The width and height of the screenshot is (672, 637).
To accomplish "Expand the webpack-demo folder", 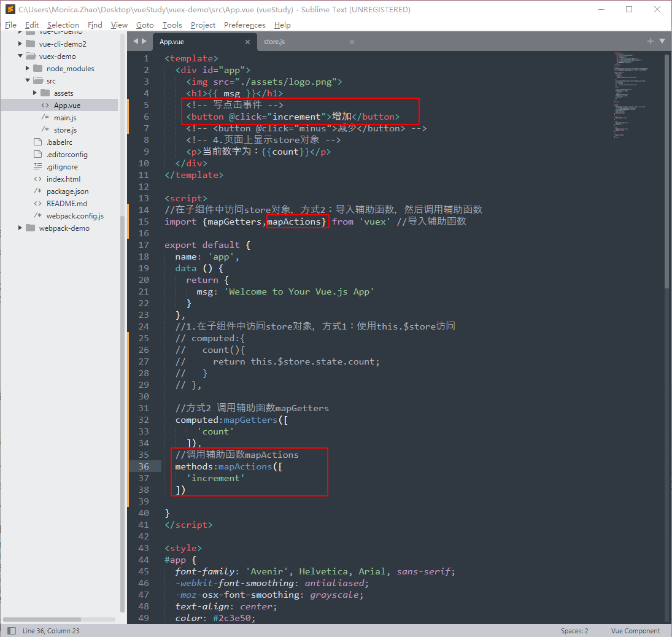I will point(20,228).
